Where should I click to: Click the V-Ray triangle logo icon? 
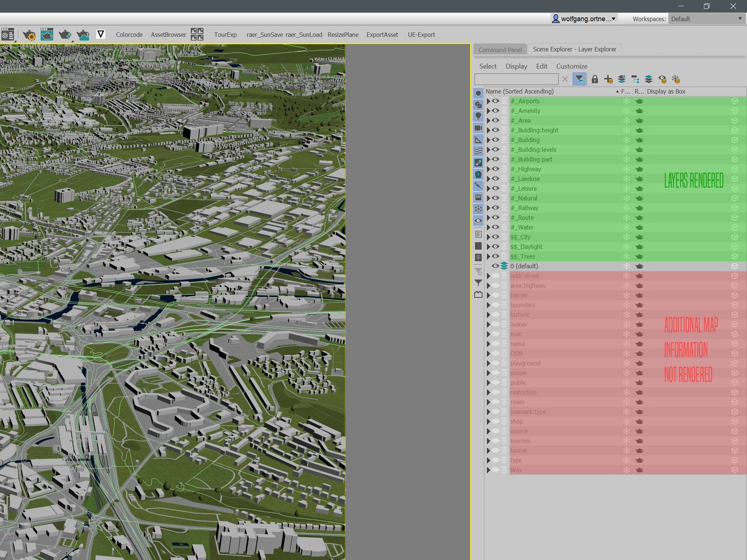pos(101,34)
